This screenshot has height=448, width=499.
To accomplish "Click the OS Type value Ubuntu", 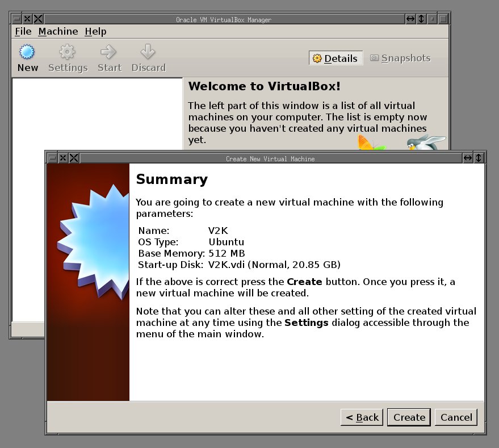I will point(227,242).
